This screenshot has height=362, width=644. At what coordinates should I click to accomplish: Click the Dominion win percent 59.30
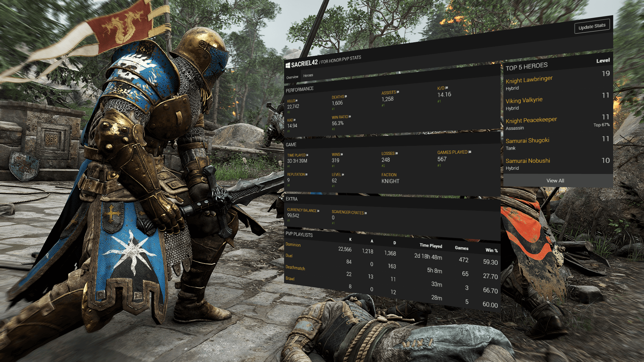pos(490,262)
